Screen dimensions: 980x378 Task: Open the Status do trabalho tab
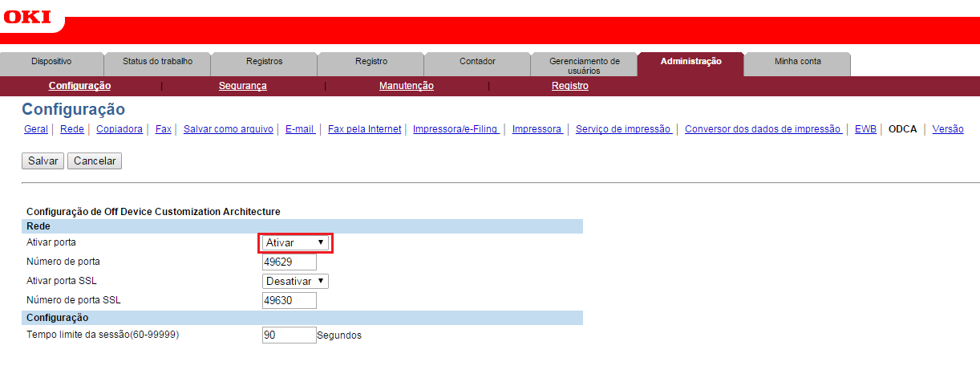157,62
